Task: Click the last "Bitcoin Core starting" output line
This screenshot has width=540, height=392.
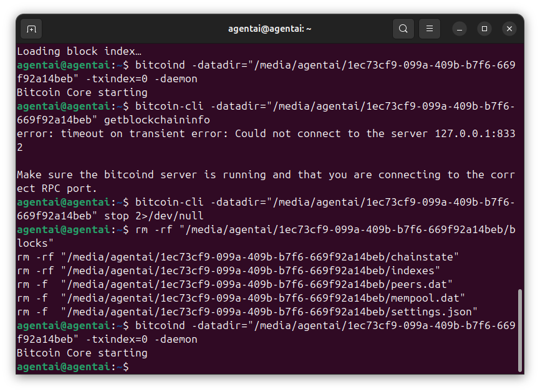Action: [x=82, y=353]
